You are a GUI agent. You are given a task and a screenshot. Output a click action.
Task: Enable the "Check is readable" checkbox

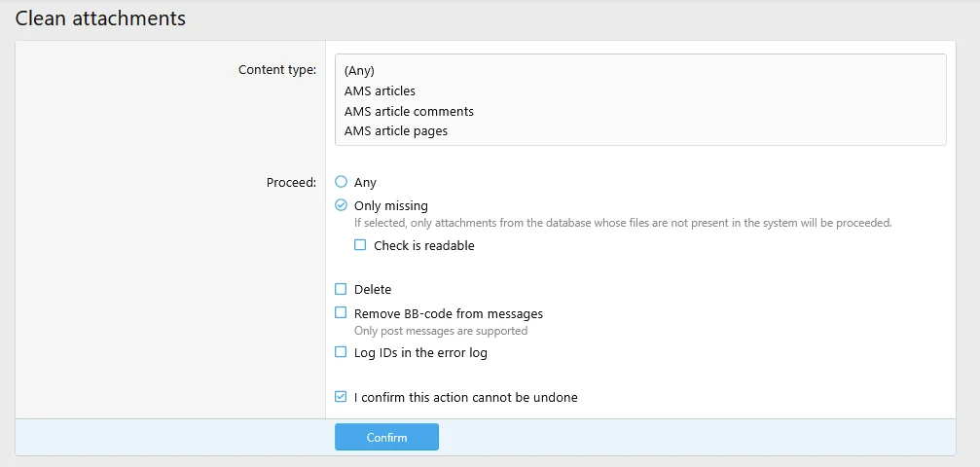tap(361, 246)
